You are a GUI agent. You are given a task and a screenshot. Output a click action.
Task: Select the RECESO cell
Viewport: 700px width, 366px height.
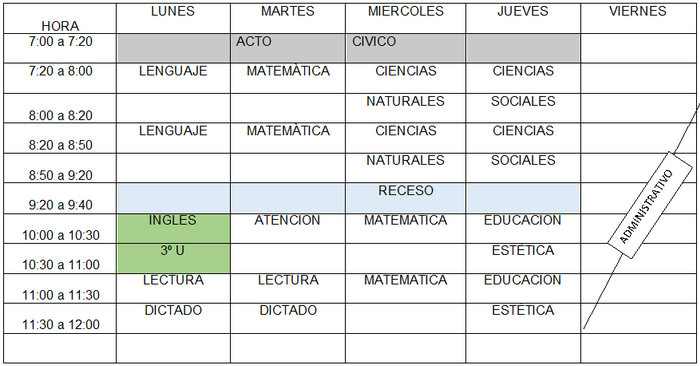click(x=405, y=198)
